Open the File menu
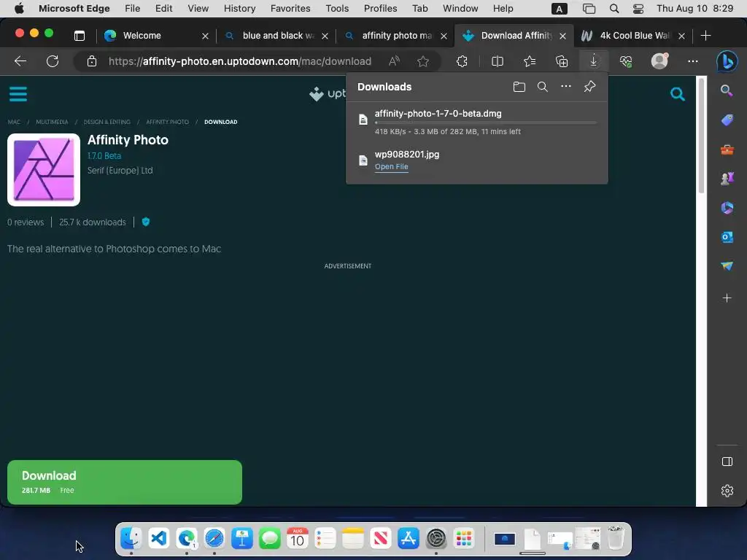Image resolution: width=747 pixels, height=560 pixels. click(133, 9)
